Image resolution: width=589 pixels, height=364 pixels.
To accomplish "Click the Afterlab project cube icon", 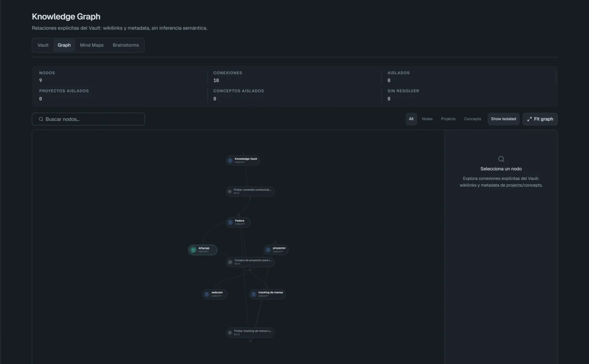I will coord(193,250).
